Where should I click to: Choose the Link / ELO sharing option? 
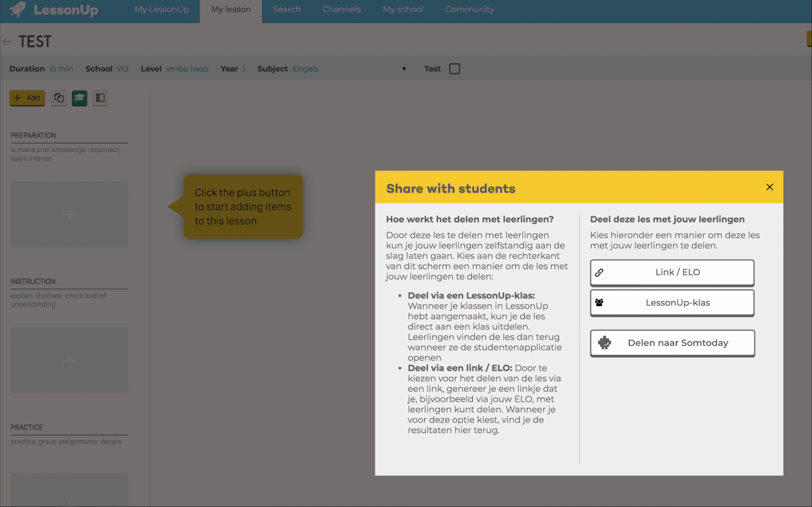coord(672,272)
